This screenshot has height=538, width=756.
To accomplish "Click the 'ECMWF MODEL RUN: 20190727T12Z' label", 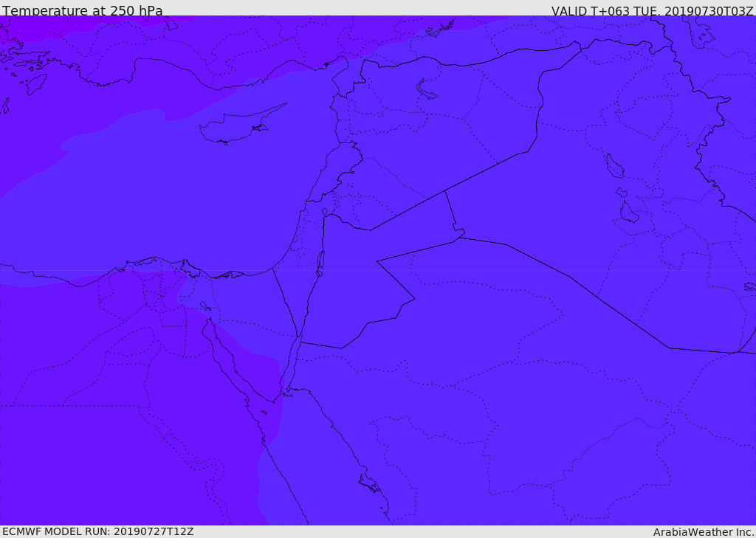I will point(98,532).
